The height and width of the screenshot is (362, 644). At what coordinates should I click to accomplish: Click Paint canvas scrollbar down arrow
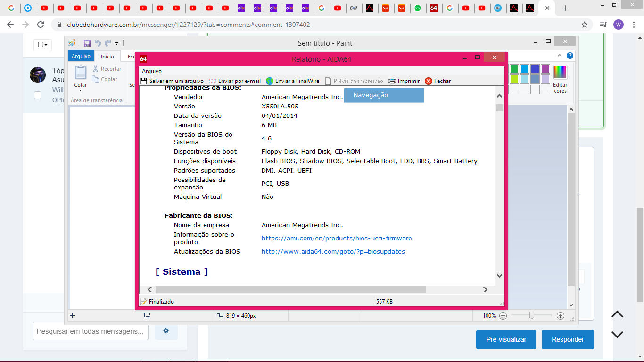(571, 305)
